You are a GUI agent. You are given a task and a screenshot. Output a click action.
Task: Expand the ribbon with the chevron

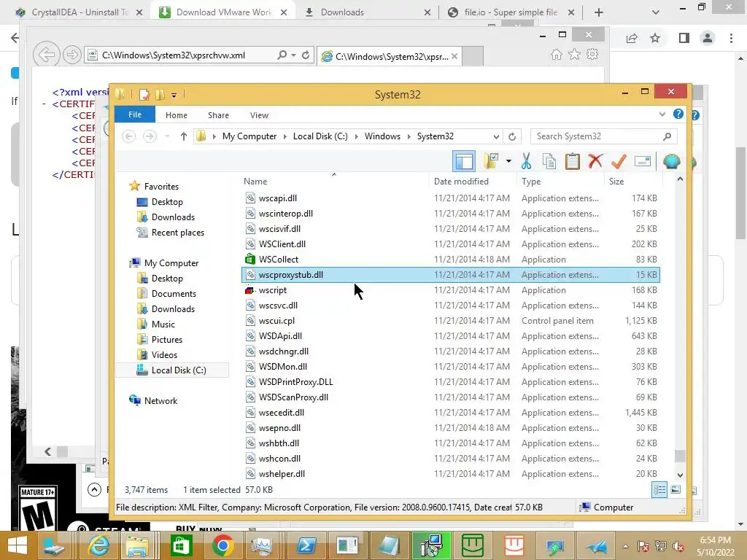[662, 114]
